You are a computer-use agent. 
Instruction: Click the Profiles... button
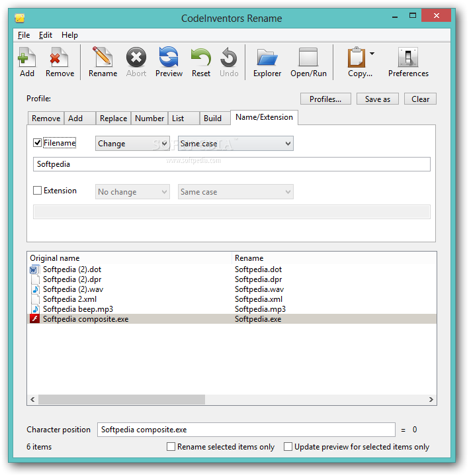click(325, 99)
